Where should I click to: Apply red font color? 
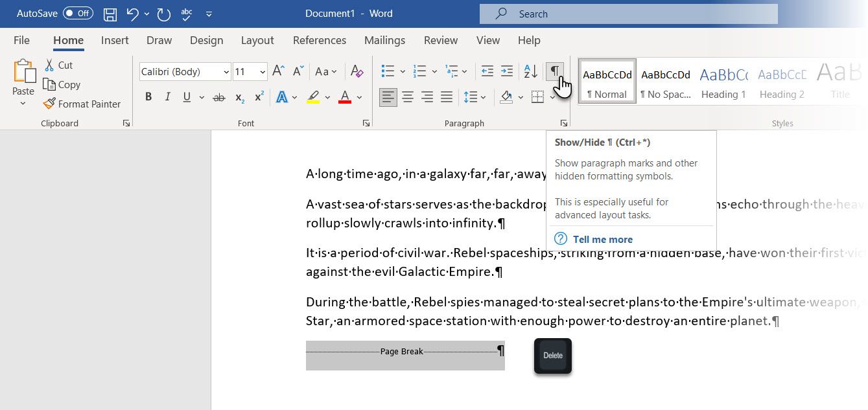click(345, 97)
